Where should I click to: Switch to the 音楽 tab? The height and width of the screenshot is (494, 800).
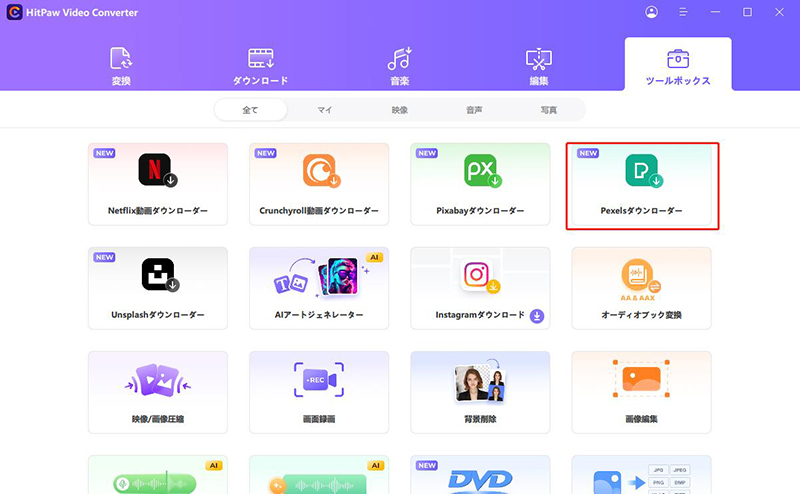point(399,65)
